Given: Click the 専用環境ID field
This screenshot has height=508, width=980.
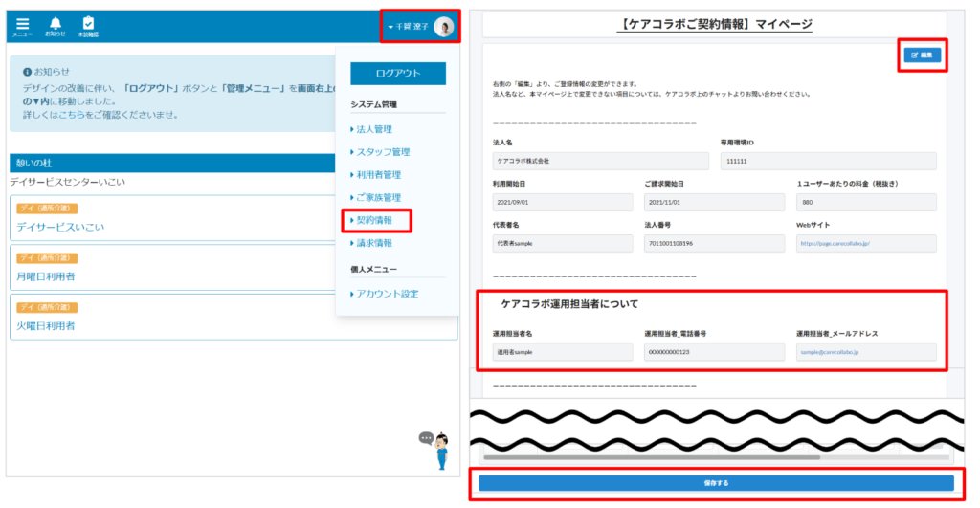Looking at the screenshot, I should pyautogui.click(x=828, y=162).
